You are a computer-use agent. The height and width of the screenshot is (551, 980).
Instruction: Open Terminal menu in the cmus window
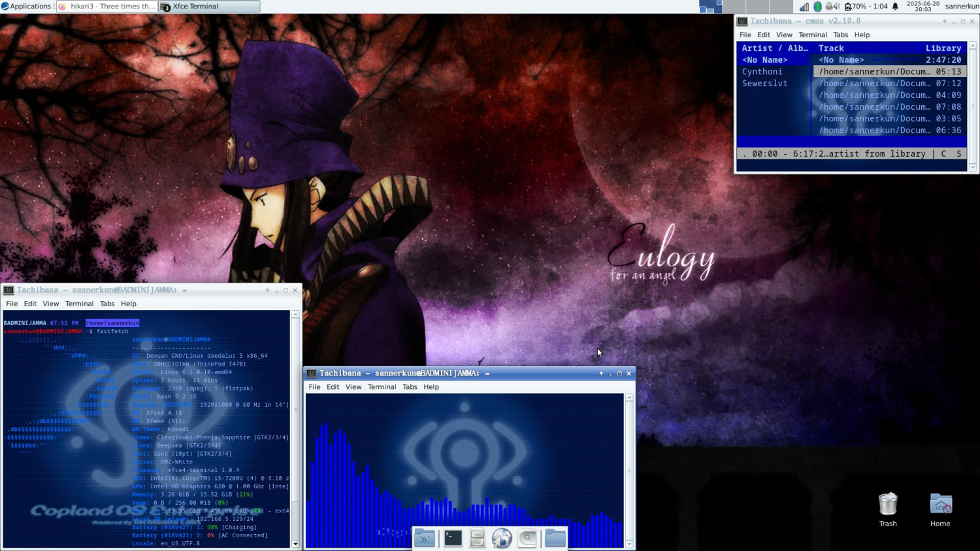tap(813, 35)
